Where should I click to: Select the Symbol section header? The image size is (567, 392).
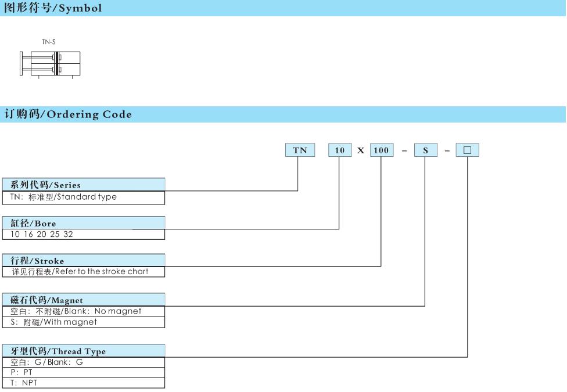[x=53, y=8]
